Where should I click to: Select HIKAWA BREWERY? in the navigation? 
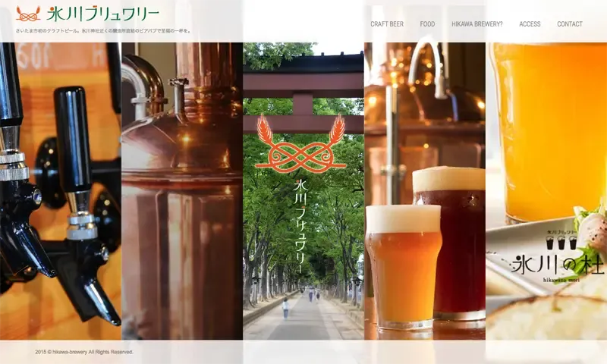click(476, 24)
